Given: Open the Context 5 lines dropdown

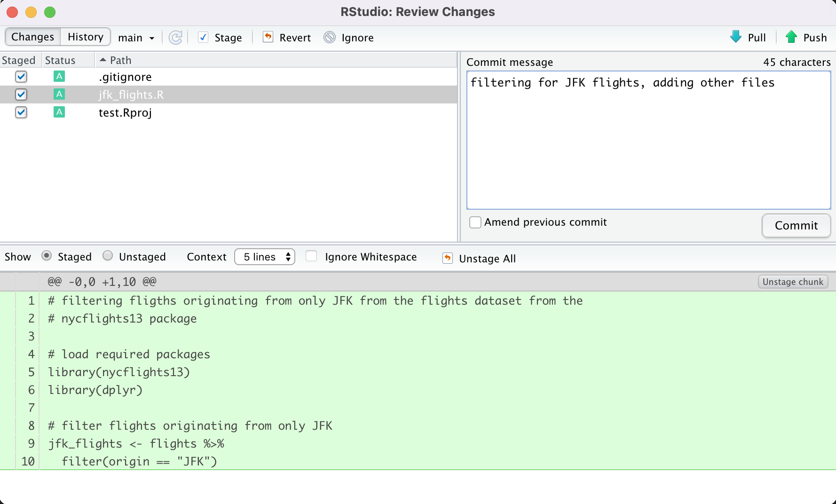Looking at the screenshot, I should coord(265,257).
